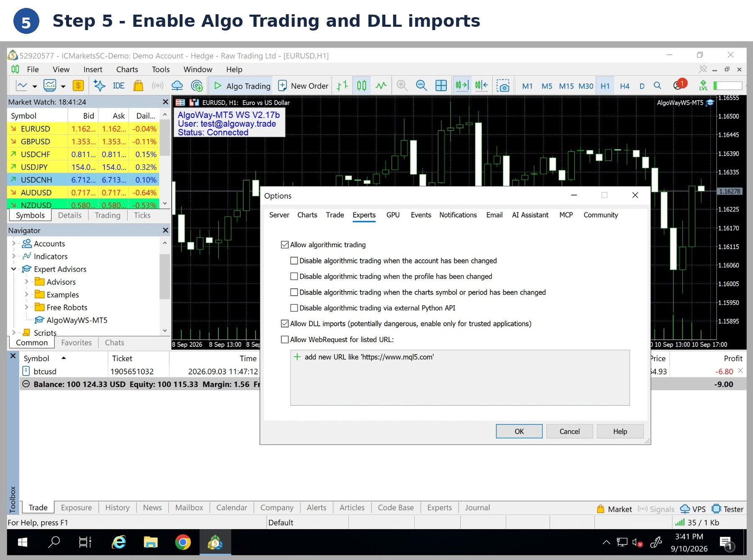Zoom out on the chart

tap(421, 86)
